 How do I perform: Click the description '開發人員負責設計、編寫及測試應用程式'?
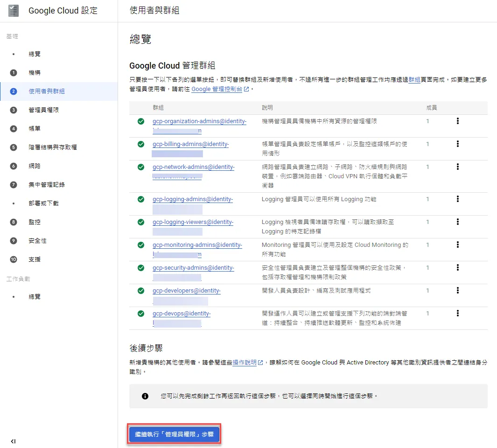pos(316,291)
